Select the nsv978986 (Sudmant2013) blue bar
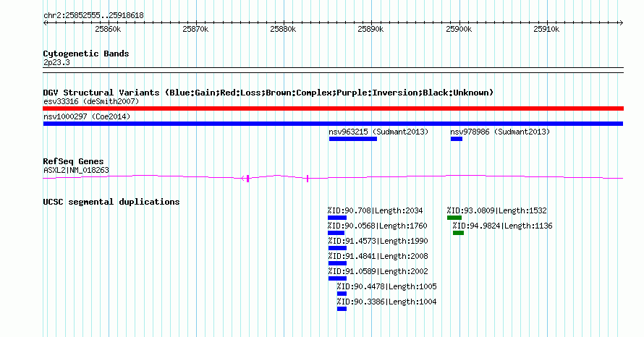Image resolution: width=644 pixels, height=337 pixels. (x=457, y=139)
